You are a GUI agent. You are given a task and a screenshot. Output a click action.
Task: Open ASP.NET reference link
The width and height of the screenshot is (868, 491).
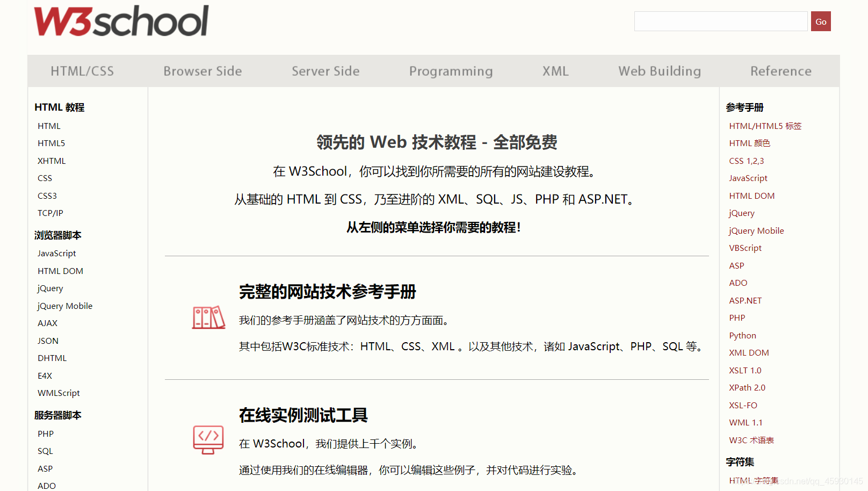coord(745,300)
